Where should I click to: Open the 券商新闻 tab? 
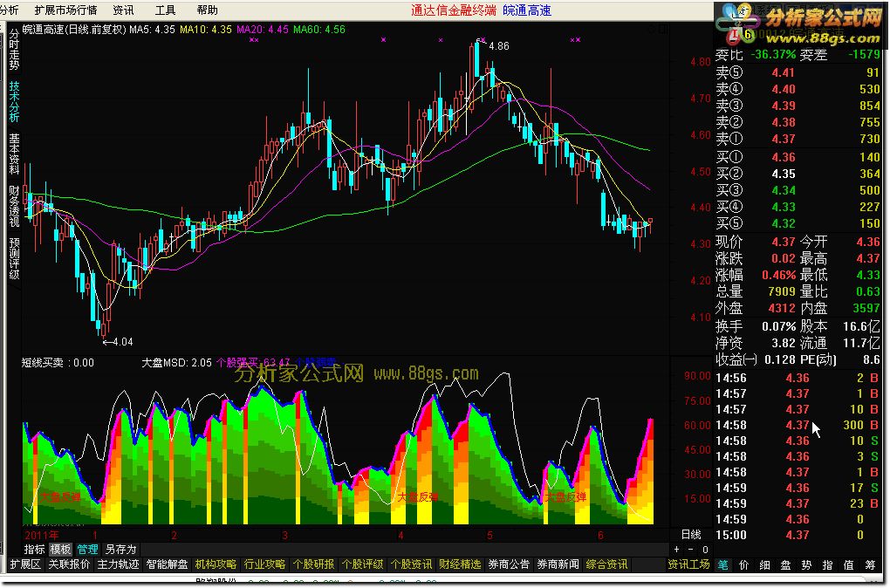pos(558,564)
